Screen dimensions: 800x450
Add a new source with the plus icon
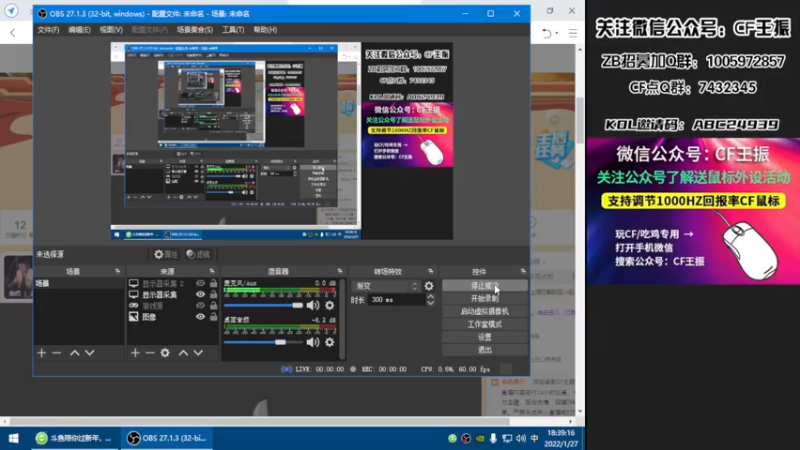pyautogui.click(x=135, y=353)
